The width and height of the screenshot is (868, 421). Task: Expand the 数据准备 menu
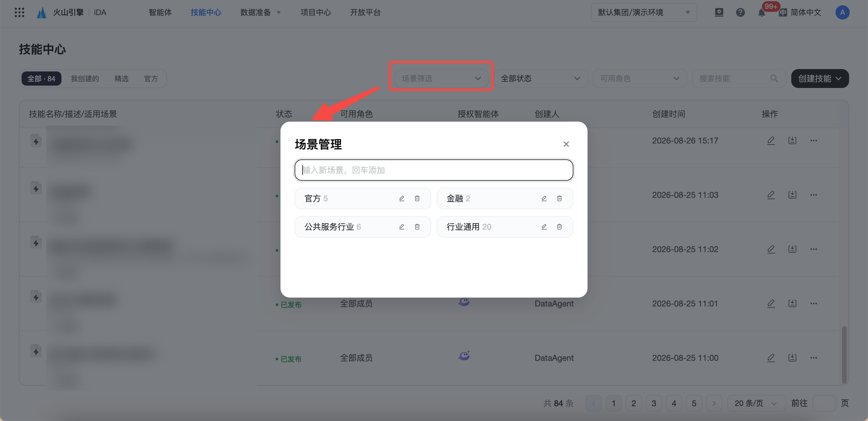click(260, 12)
